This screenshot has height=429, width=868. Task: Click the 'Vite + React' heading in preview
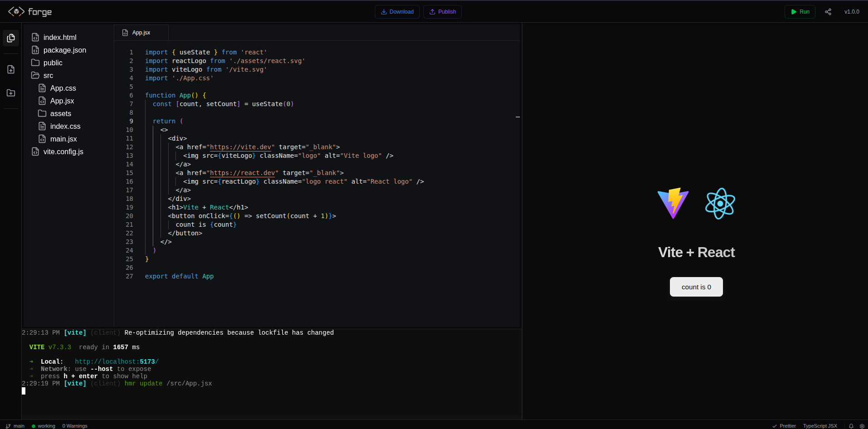pos(696,252)
